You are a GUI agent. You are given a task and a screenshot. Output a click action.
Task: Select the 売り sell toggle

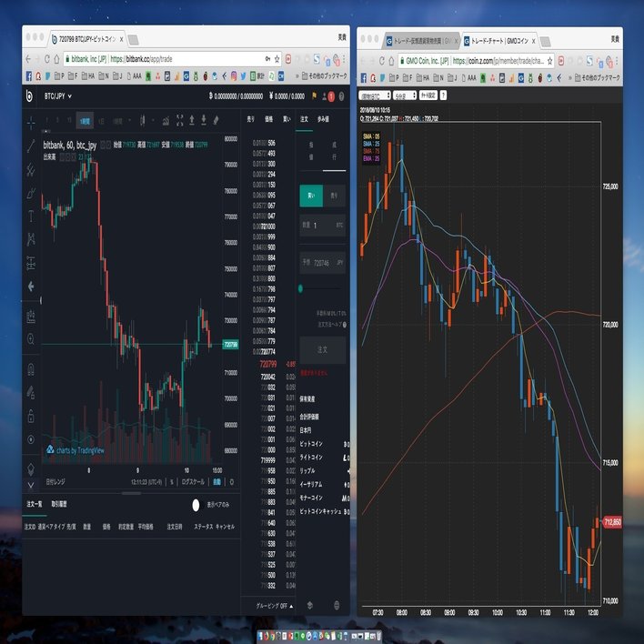334,196
